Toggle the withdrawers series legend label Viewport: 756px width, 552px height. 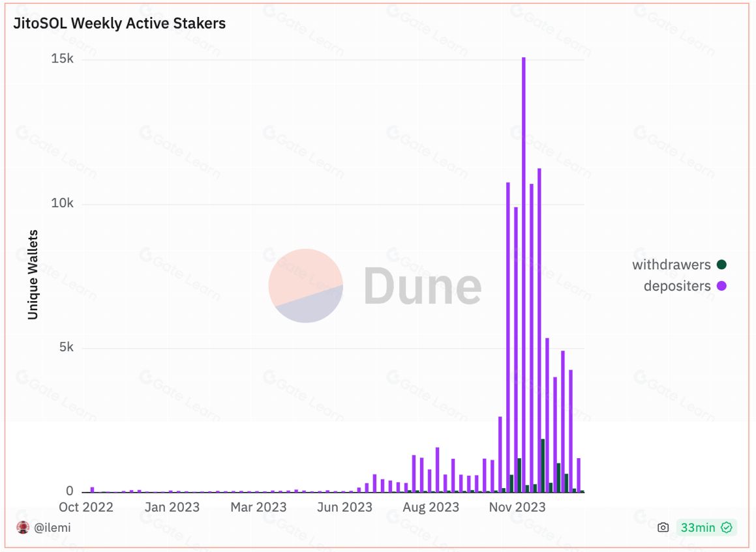pos(671,265)
